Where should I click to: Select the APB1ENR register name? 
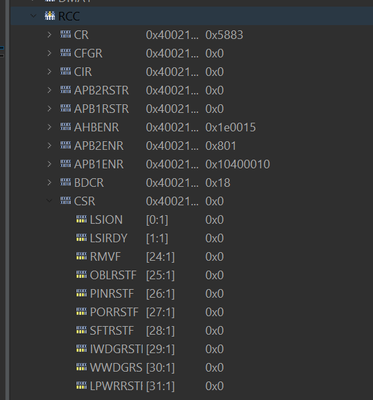pyautogui.click(x=99, y=164)
